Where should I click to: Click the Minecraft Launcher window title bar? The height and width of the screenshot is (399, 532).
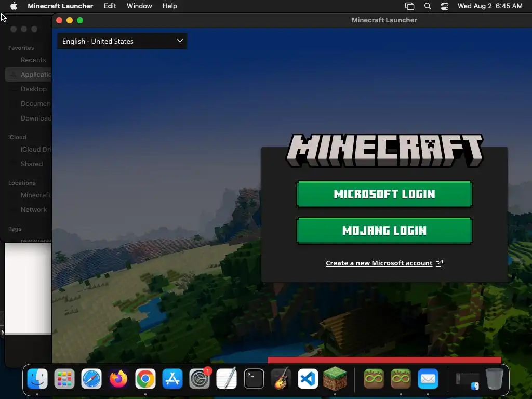(292, 20)
